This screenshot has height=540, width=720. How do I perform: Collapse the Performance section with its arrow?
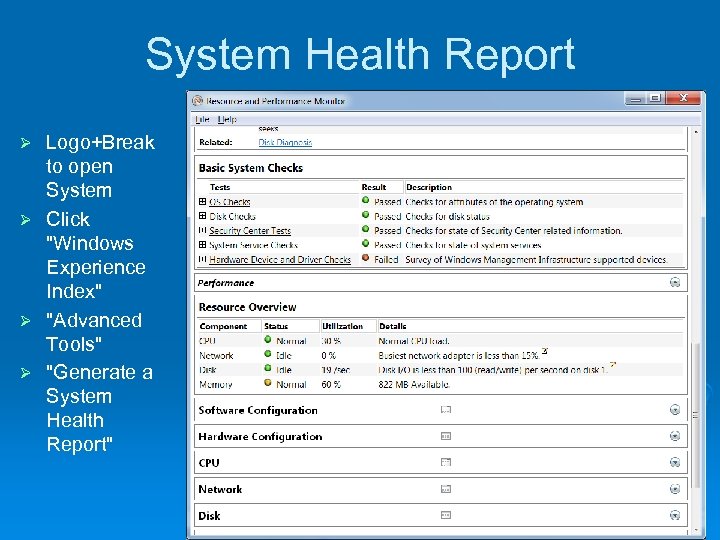675,282
